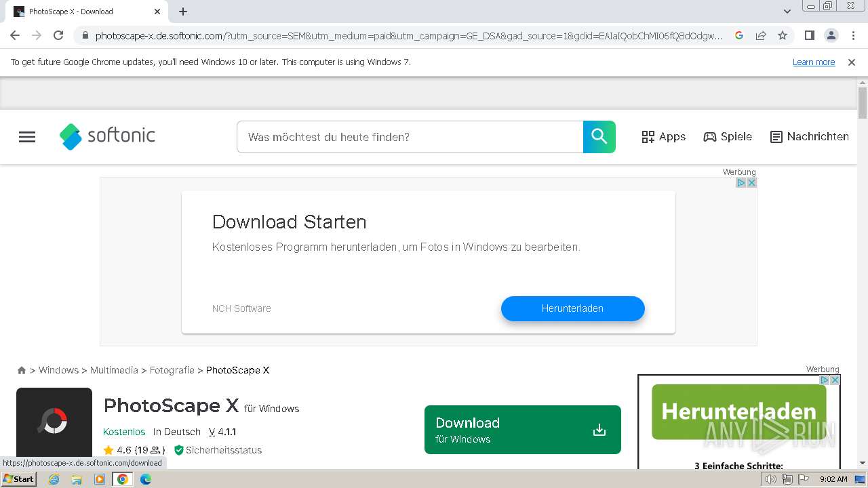Open AdChoices info on sidebar ad
The image size is (868, 488).
click(825, 380)
